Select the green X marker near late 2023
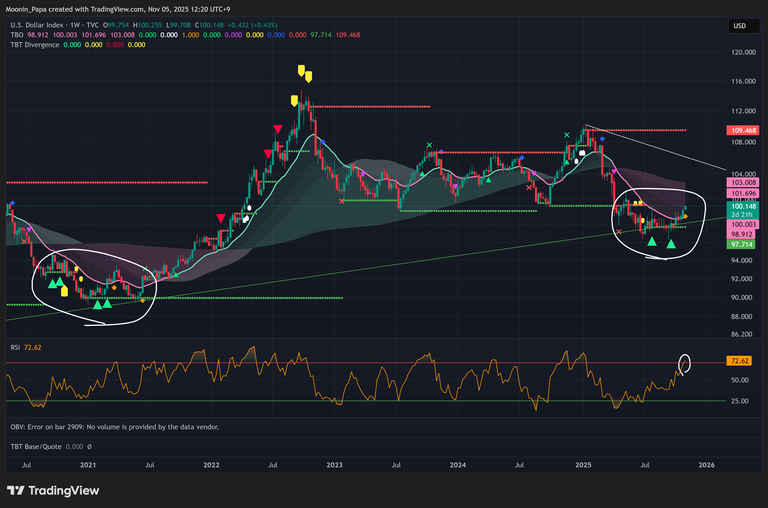 click(x=429, y=146)
